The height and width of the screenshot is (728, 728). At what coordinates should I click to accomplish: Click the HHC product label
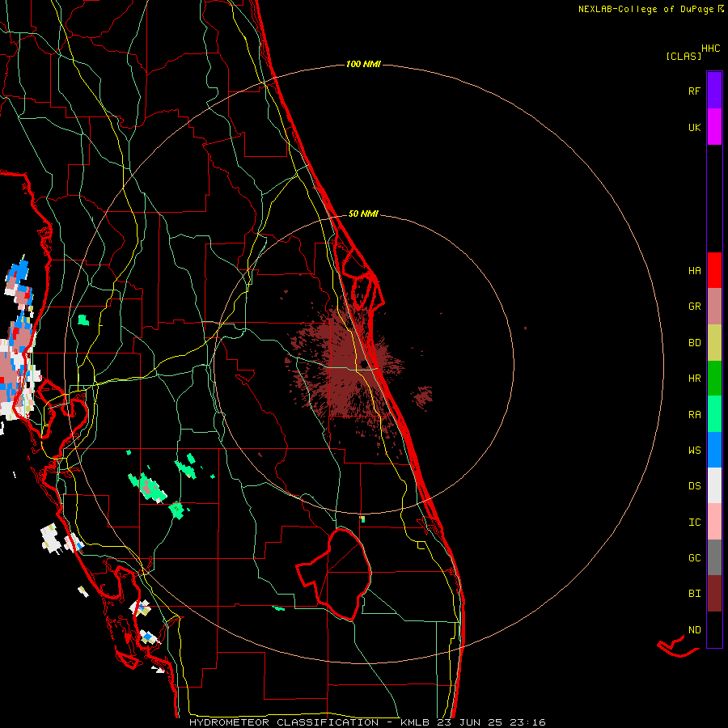pos(711,49)
